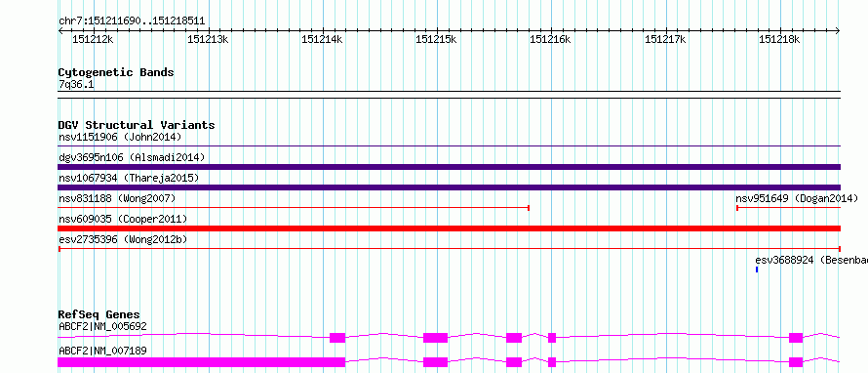This screenshot has height=373, width=868.
Task: Select NM_005692 exon near 151215k
Action: pyautogui.click(x=435, y=338)
